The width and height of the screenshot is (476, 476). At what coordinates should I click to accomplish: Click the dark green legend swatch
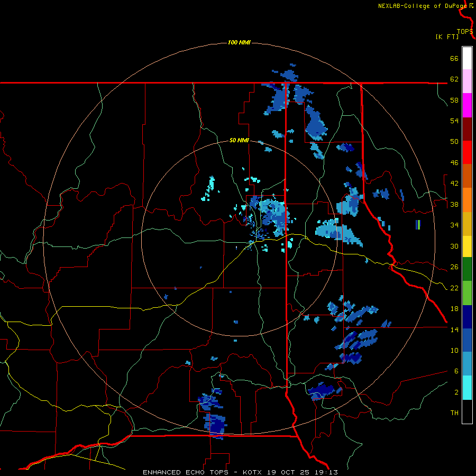467,269
